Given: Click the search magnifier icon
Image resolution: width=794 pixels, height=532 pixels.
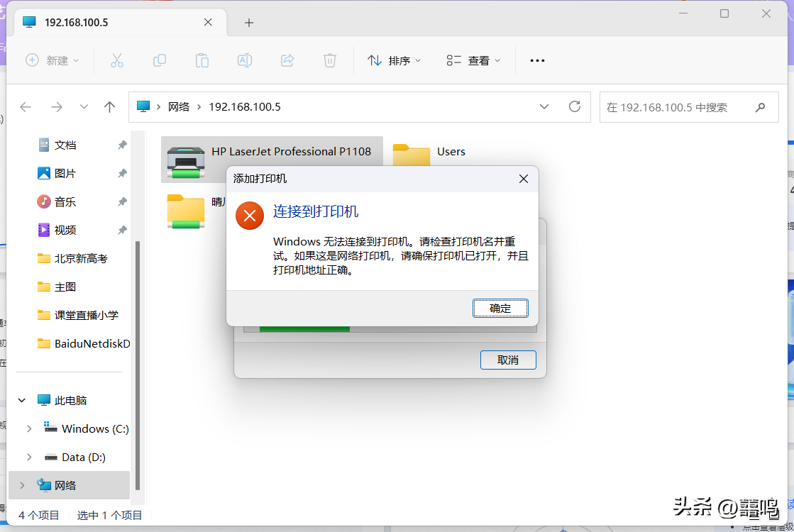Looking at the screenshot, I should pos(760,107).
